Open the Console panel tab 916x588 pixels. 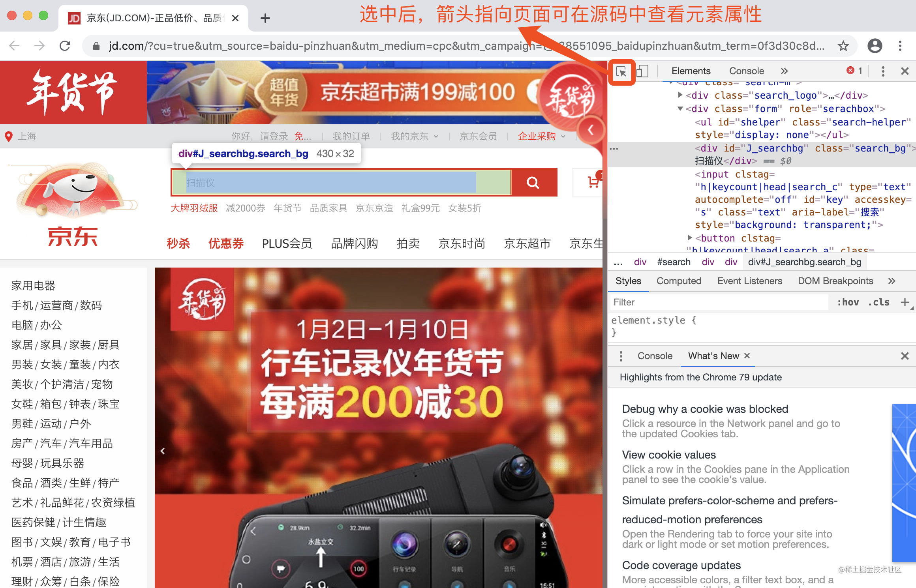coord(746,71)
